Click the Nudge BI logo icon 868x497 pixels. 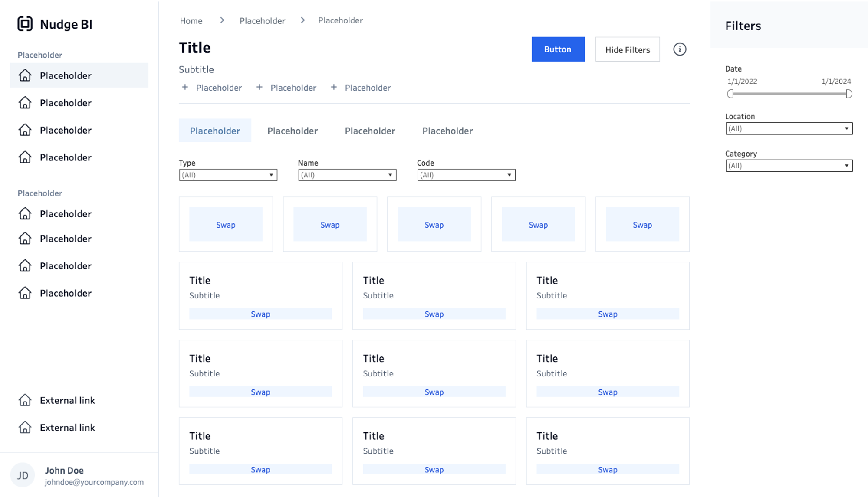click(25, 24)
